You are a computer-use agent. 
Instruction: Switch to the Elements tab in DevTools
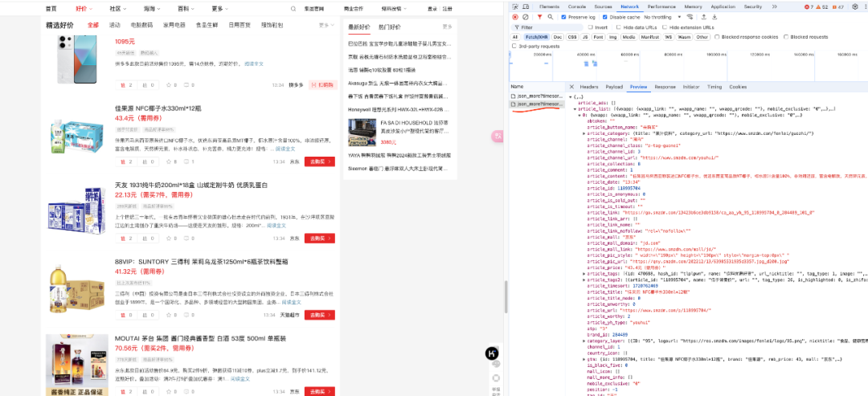pos(549,6)
